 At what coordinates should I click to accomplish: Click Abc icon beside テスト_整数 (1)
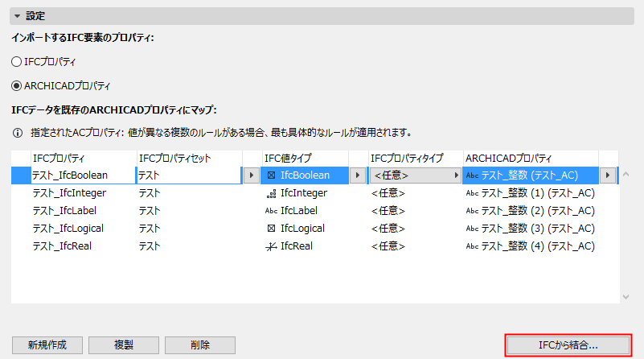point(472,193)
